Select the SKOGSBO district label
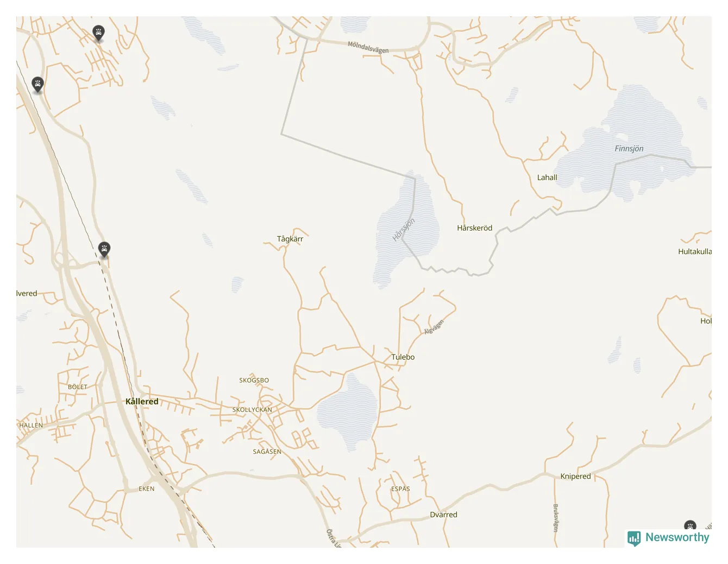The height and width of the screenshot is (564, 728). pos(254,381)
